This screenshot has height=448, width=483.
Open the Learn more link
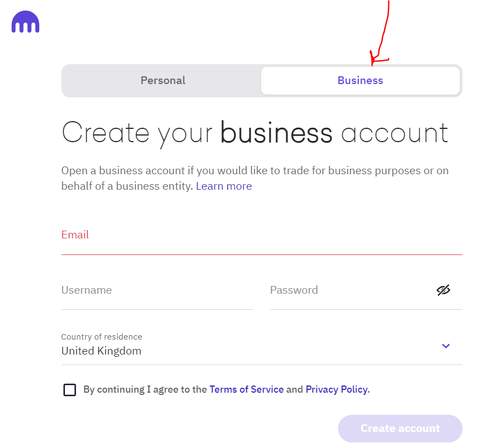(224, 186)
